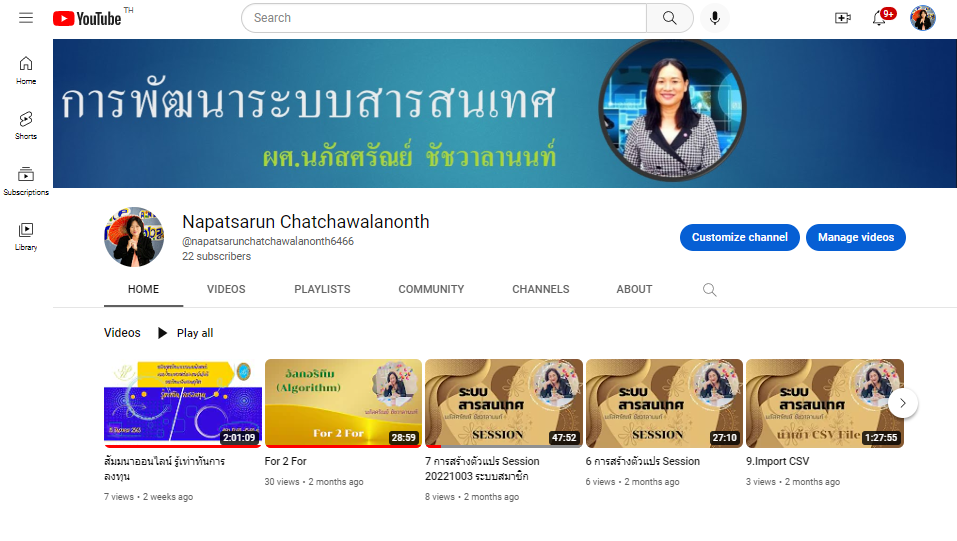
Task: Click the YouTube logo
Action: pos(88,18)
